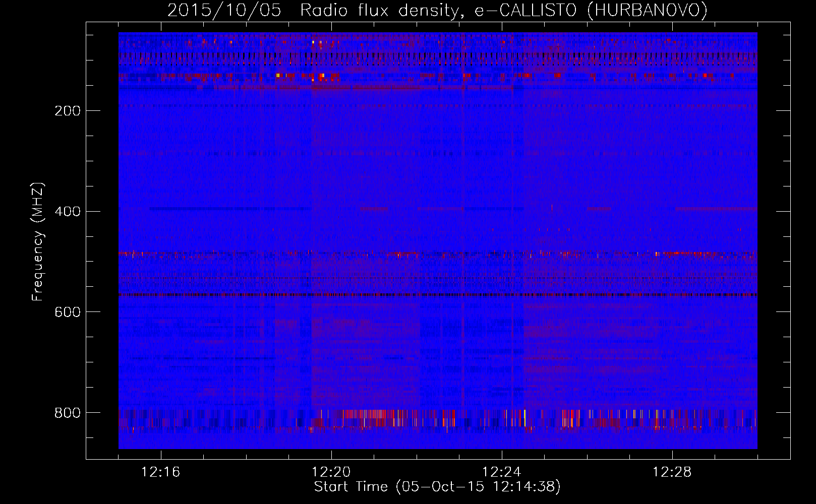This screenshot has width=816, height=504.
Task: Click the 600 frequency tick label
Action: tap(68, 312)
